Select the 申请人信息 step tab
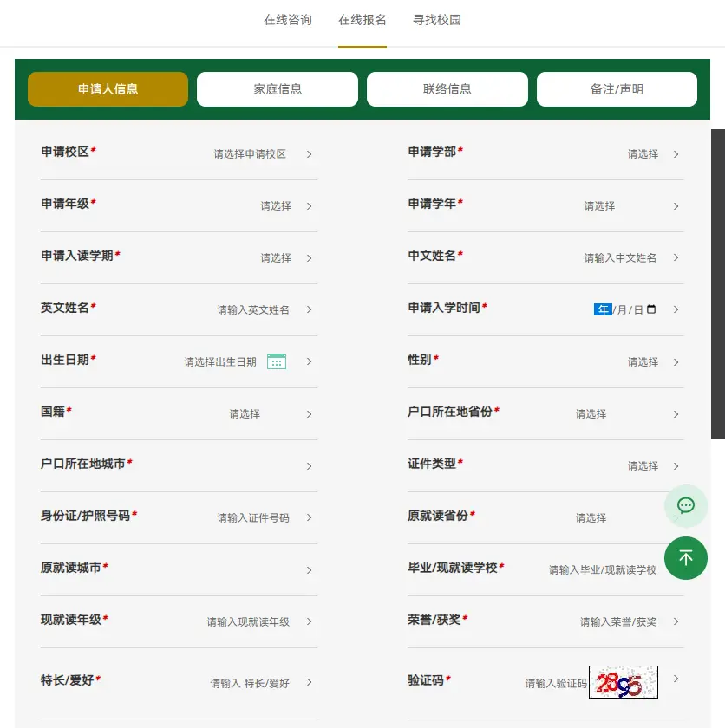This screenshot has height=728, width=725. click(108, 89)
